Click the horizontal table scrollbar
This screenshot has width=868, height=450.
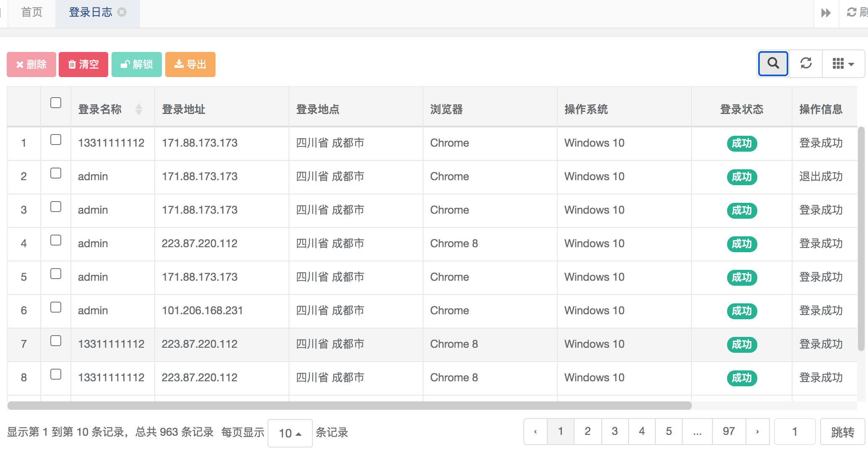coord(349,406)
